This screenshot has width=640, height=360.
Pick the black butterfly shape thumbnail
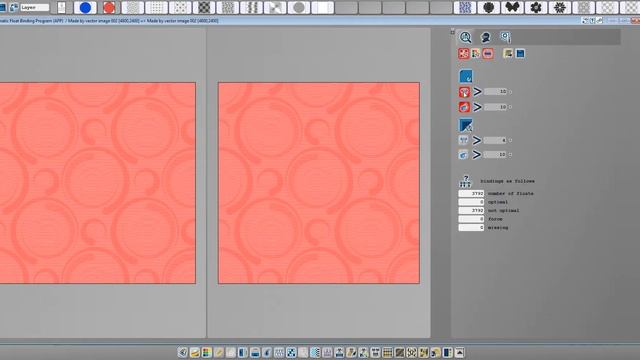click(512, 7)
